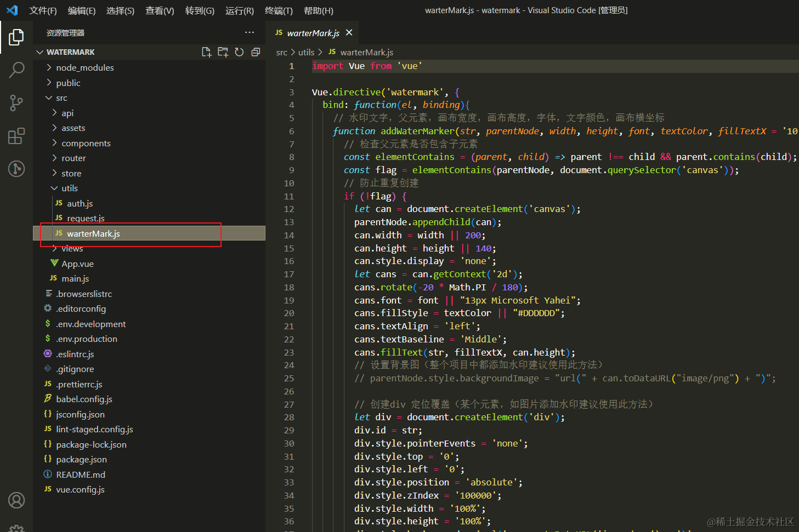Open the Explorer view in activity bar
This screenshot has width=799, height=532.
point(16,37)
